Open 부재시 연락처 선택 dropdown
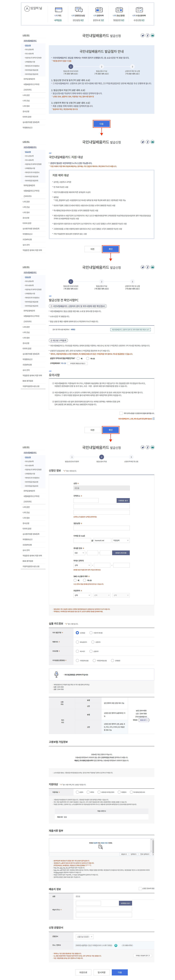 coord(82,565)
